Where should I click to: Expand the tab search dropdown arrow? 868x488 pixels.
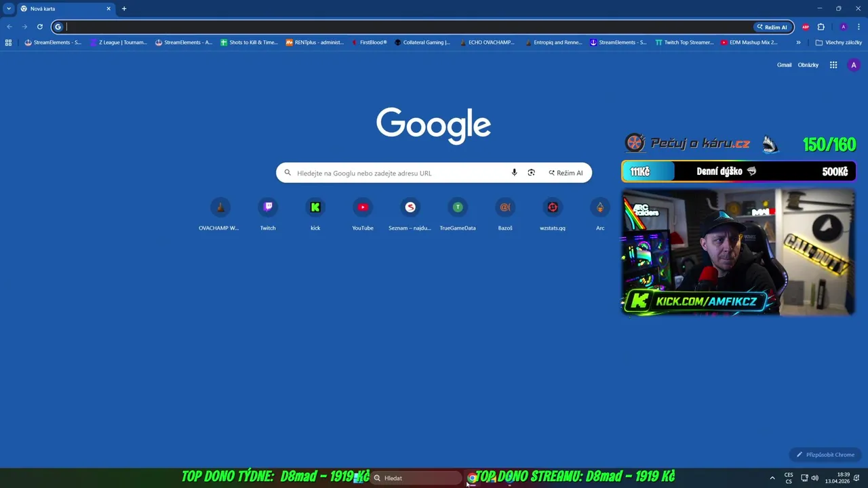tap(9, 9)
